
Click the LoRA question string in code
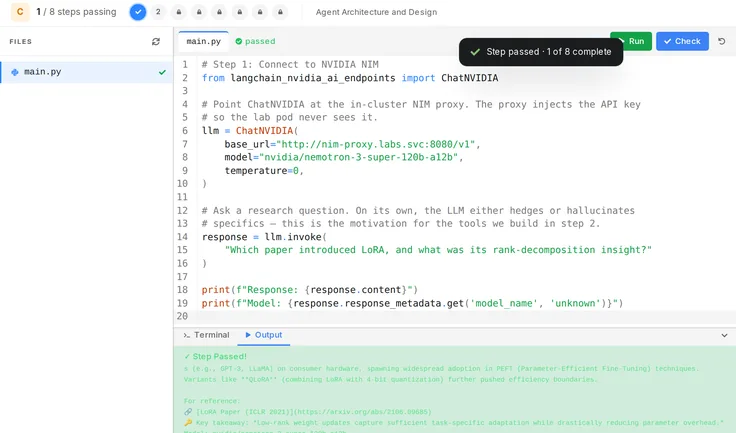[438, 250]
